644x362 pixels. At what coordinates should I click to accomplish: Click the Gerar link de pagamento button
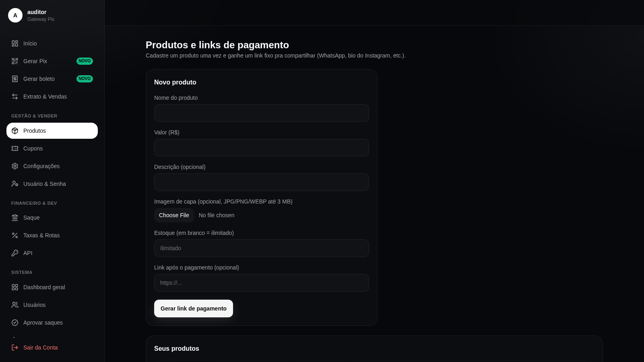click(x=194, y=309)
